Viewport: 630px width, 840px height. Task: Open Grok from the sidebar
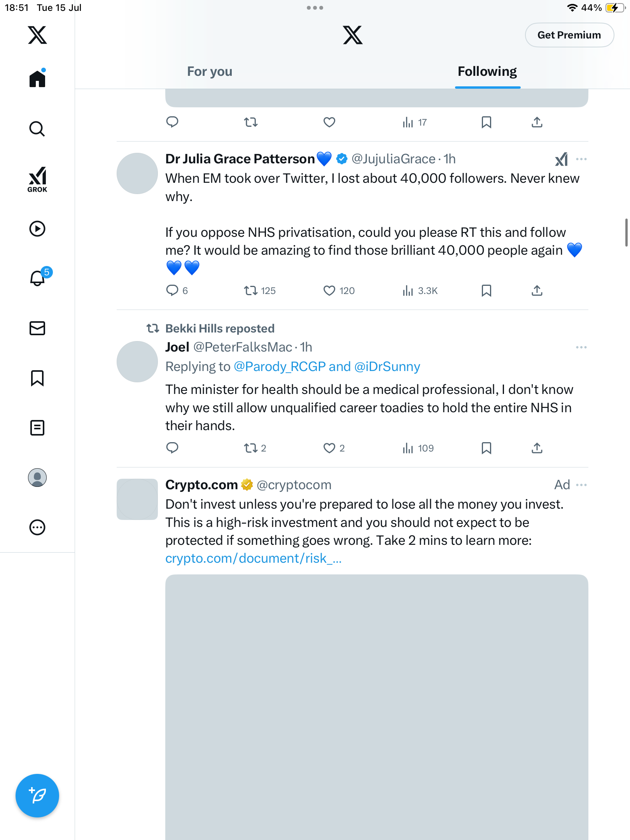[37, 179]
